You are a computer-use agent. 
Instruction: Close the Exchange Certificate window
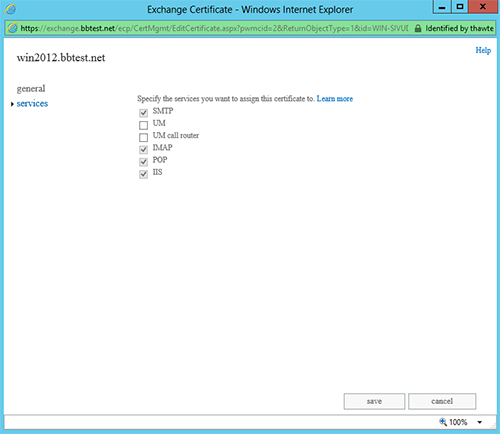coord(483,7)
